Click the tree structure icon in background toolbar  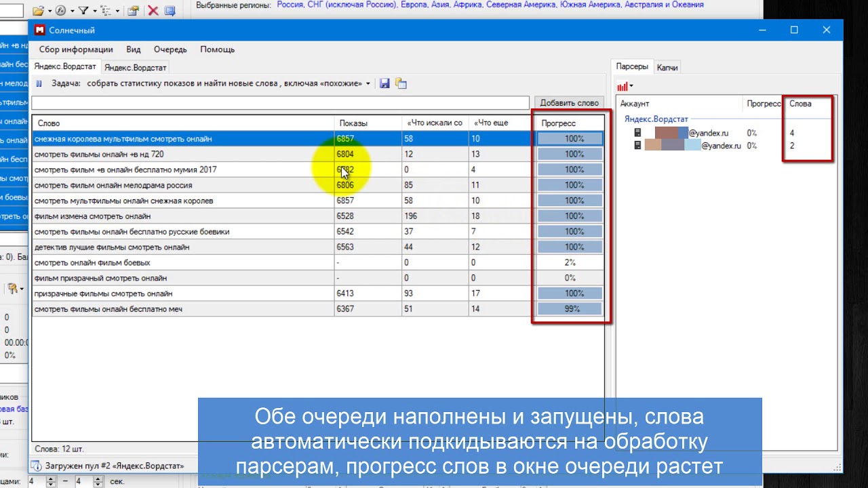pyautogui.click(x=105, y=11)
